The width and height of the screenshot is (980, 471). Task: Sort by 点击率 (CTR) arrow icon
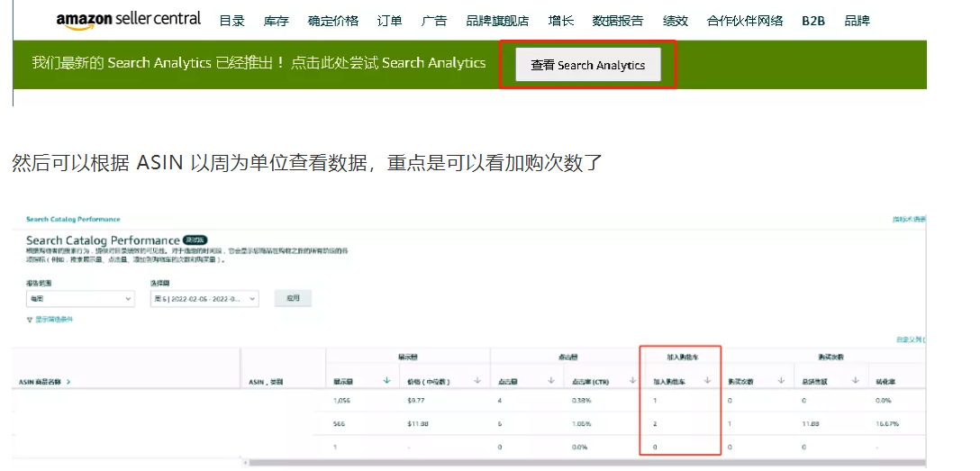[632, 380]
